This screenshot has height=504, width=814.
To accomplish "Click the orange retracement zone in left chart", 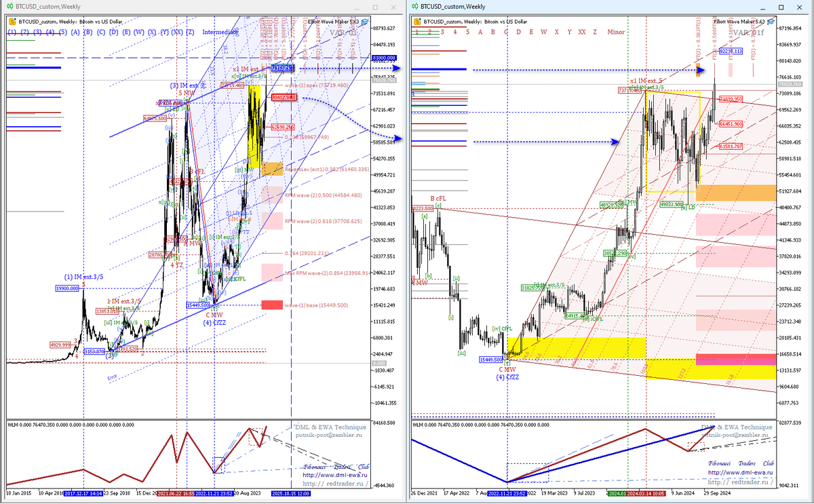I will point(272,169).
